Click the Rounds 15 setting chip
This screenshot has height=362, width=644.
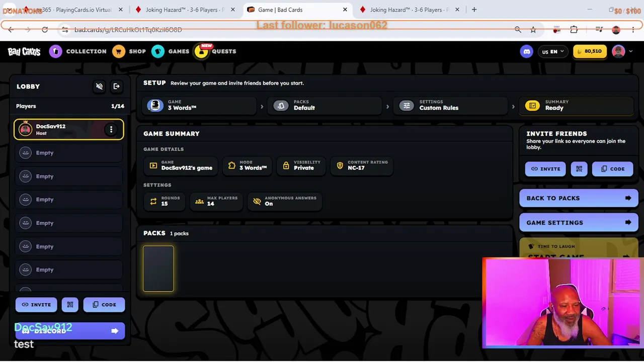tap(164, 201)
